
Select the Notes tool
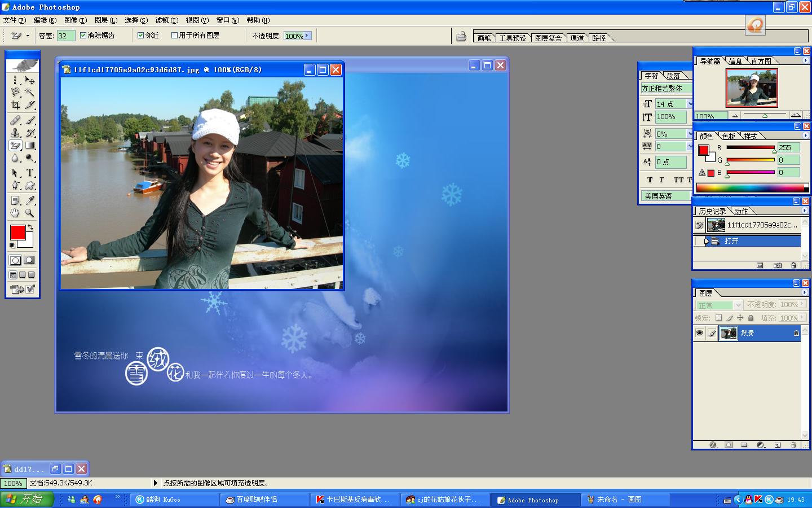[15, 200]
